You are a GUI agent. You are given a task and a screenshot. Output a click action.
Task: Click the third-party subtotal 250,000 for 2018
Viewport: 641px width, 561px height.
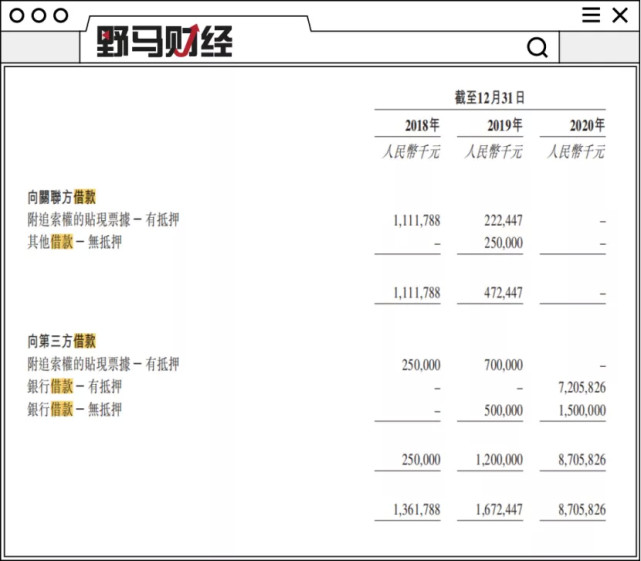point(421,460)
